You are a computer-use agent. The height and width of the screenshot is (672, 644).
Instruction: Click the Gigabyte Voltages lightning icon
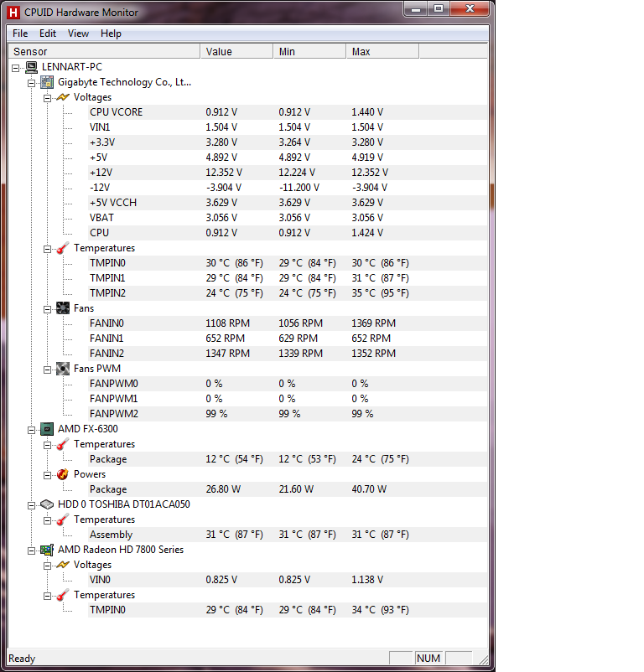pos(63,97)
